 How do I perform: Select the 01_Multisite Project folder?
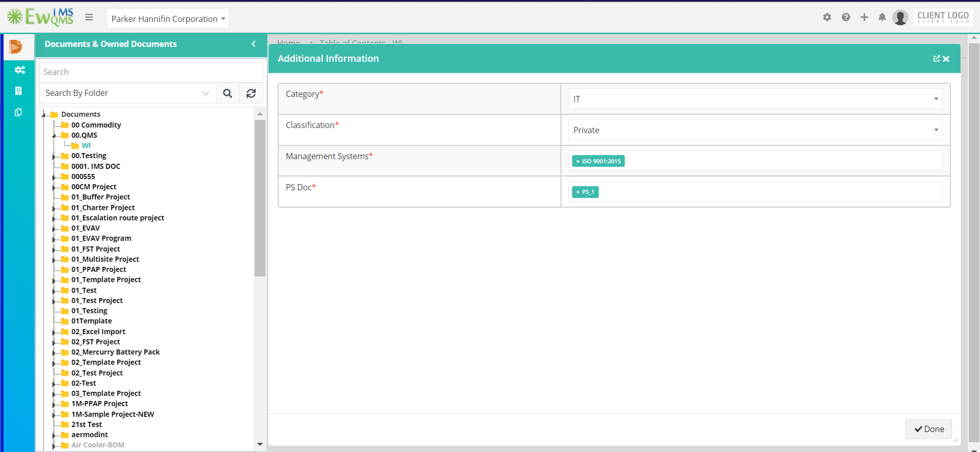pos(105,259)
